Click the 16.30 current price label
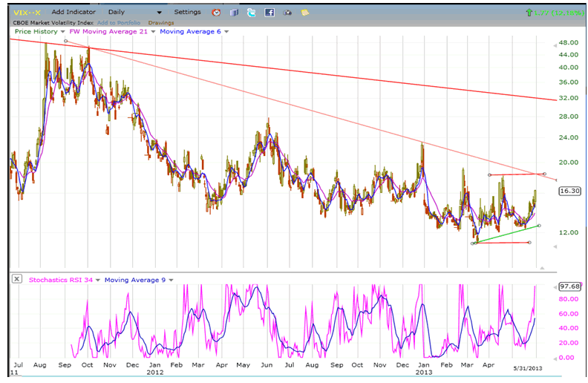Image resolution: width=588 pixels, height=383 pixels. pyautogui.click(x=569, y=191)
